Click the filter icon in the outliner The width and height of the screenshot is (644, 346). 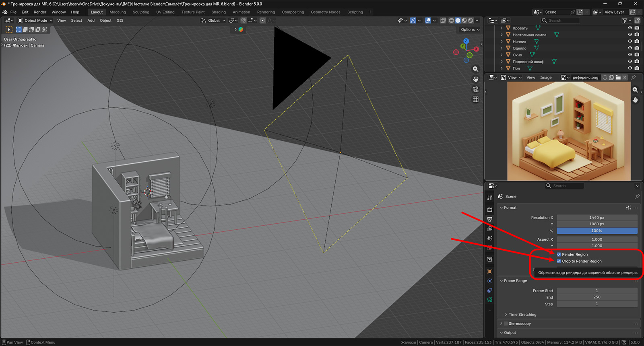point(625,21)
